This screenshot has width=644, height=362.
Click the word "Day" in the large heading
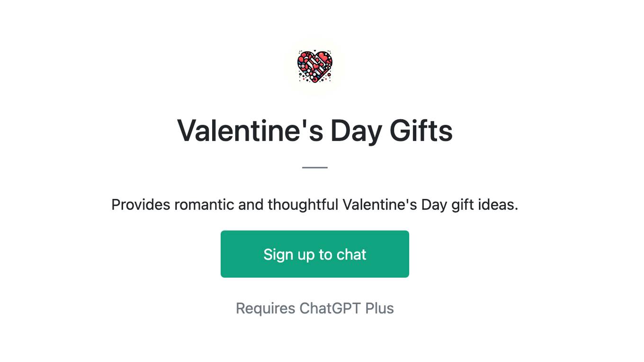(356, 131)
